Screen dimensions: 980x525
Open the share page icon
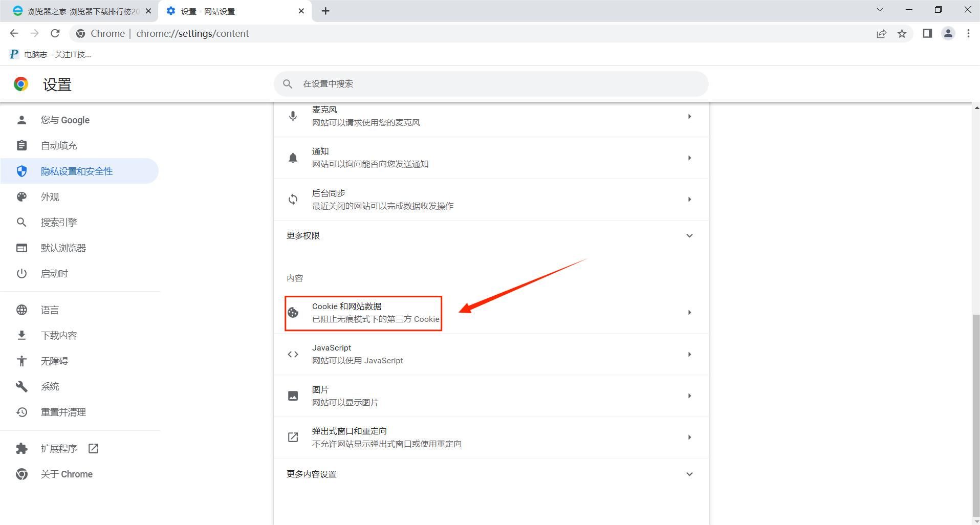[x=881, y=34]
